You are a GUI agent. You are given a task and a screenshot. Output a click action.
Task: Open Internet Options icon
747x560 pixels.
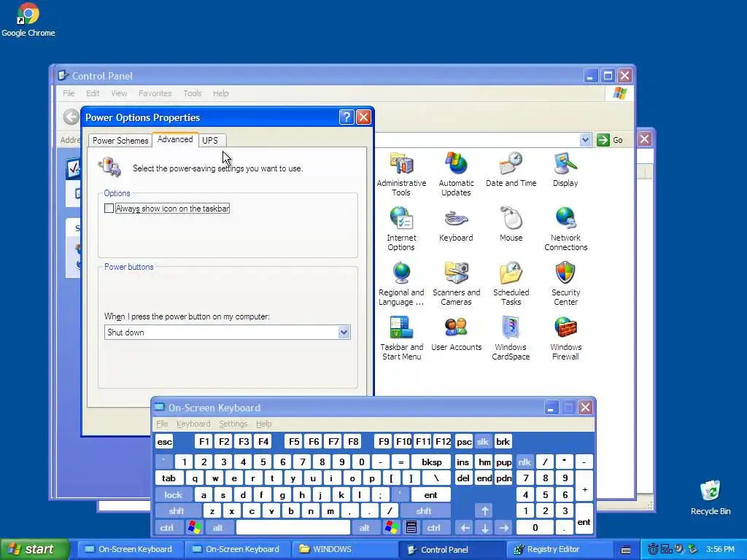pos(401,229)
